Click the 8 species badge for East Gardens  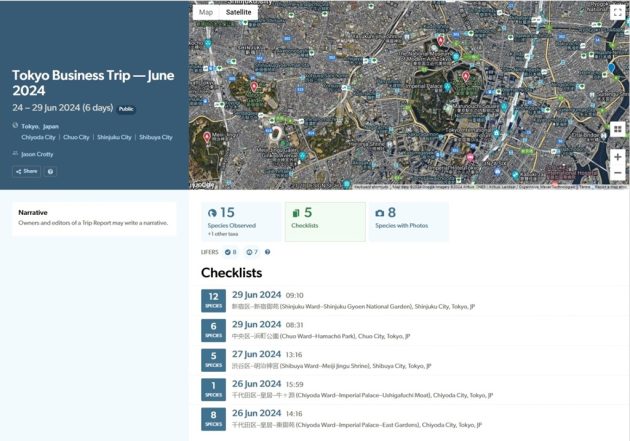coord(213,418)
